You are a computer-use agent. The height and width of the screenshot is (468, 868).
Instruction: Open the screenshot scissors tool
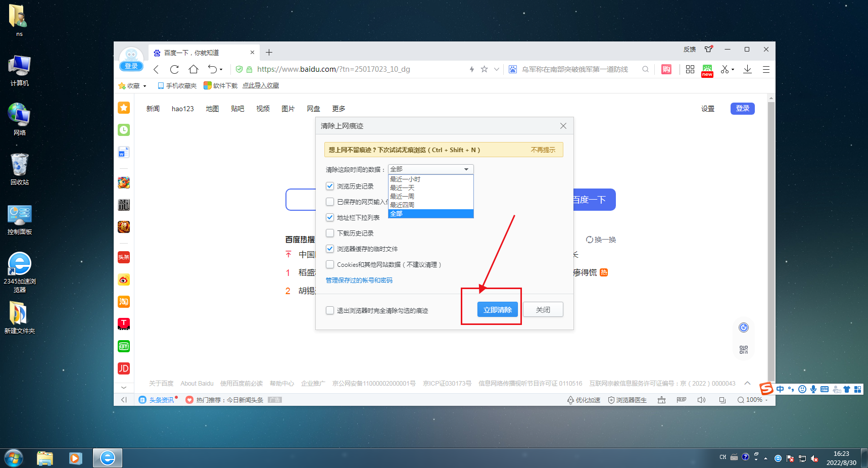click(x=725, y=69)
